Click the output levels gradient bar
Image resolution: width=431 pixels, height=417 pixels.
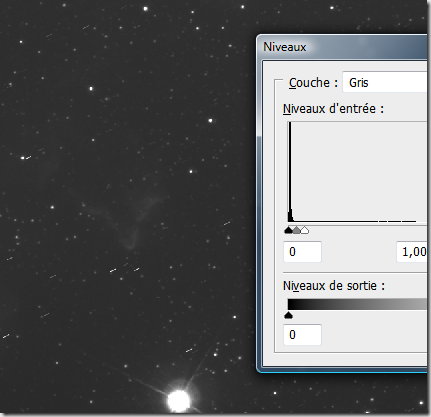pos(357,304)
